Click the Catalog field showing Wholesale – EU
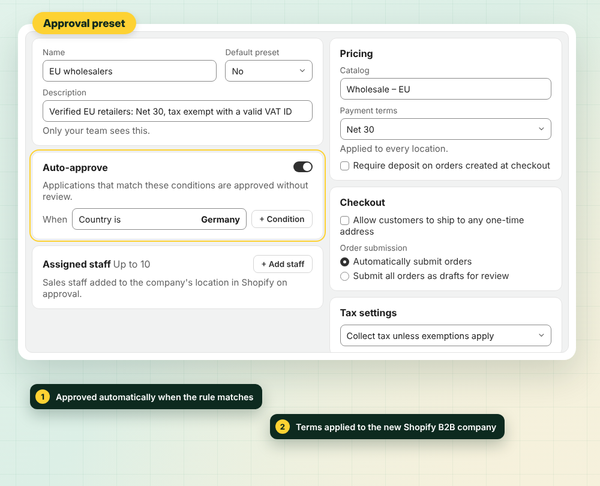 [x=445, y=89]
